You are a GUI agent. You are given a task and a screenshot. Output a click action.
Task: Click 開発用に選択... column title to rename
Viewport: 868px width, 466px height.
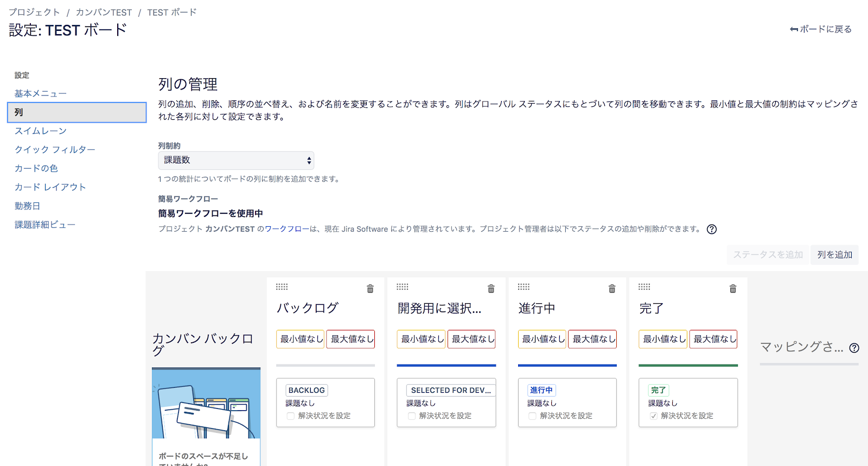(x=439, y=308)
